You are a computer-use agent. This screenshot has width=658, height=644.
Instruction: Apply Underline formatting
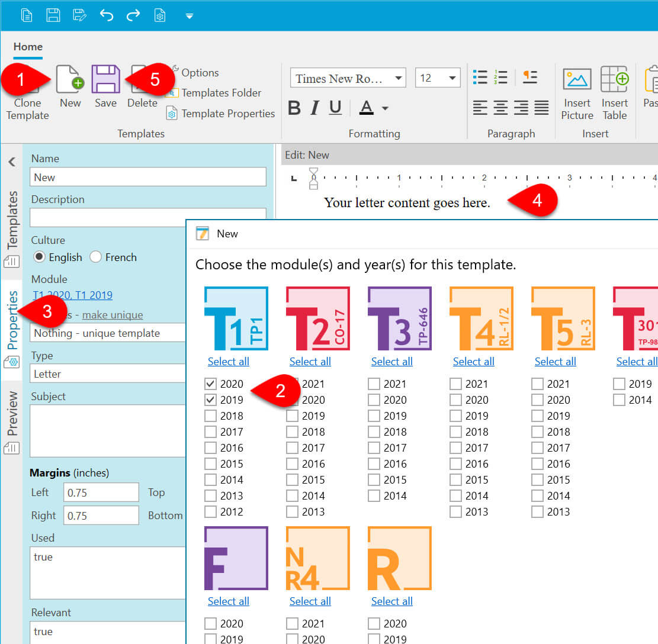click(335, 108)
